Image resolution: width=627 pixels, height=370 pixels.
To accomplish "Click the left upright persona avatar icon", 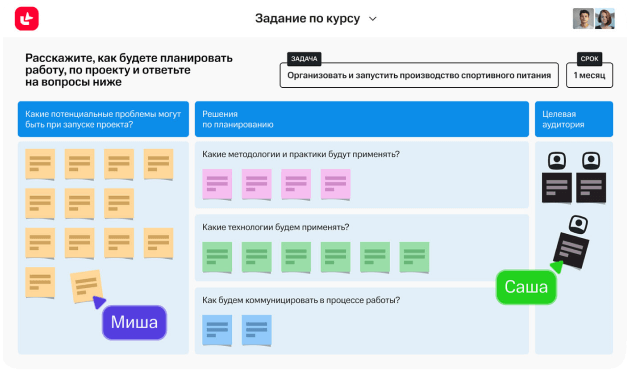I will [x=557, y=161].
